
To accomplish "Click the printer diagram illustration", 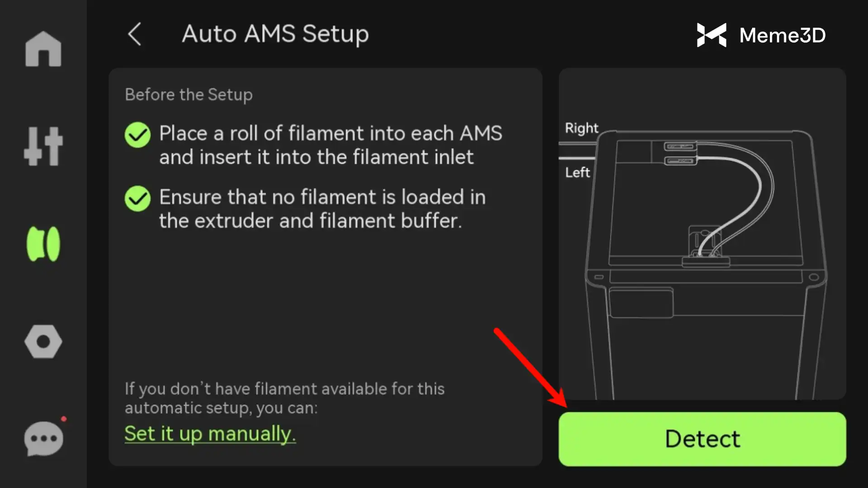I will pos(702,234).
